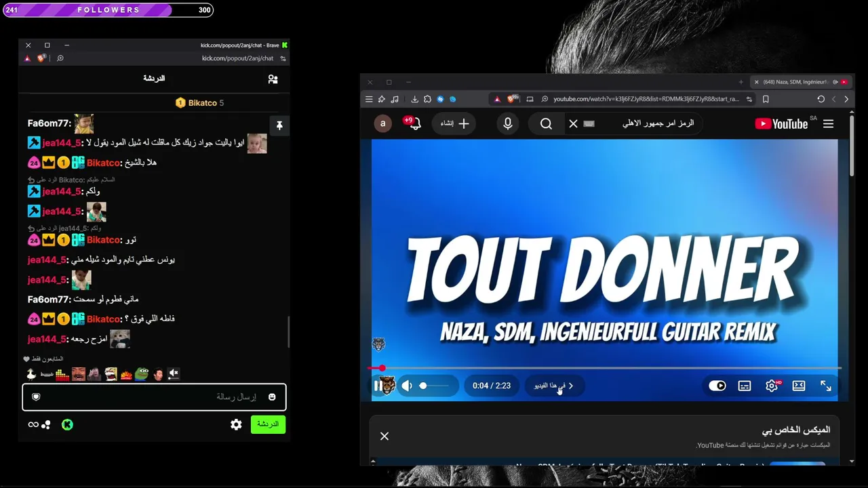This screenshot has height=488, width=868.
Task: Seek on the YouTube video progress bar
Action: (x=605, y=368)
